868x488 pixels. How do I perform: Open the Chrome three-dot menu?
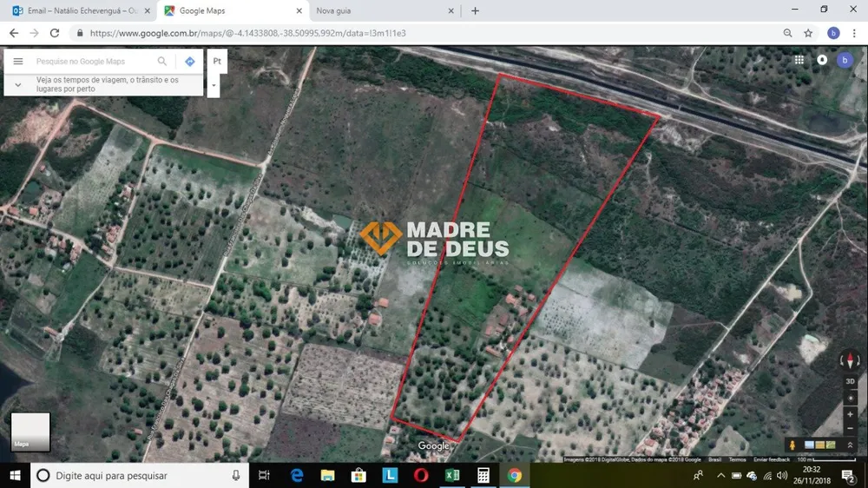(x=854, y=33)
